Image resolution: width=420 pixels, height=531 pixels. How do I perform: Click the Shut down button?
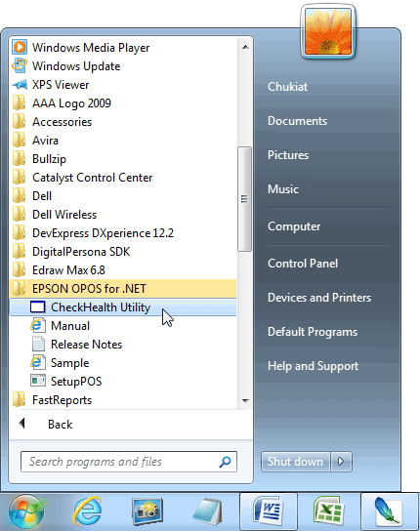click(295, 462)
